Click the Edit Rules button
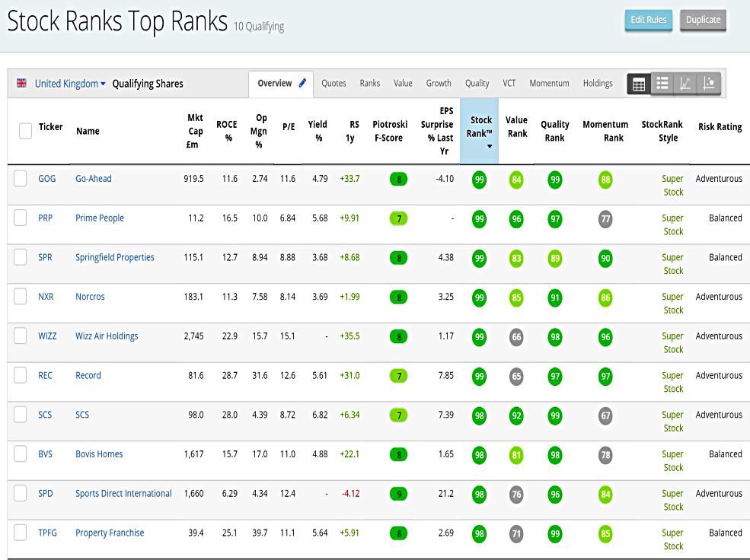 tap(649, 20)
